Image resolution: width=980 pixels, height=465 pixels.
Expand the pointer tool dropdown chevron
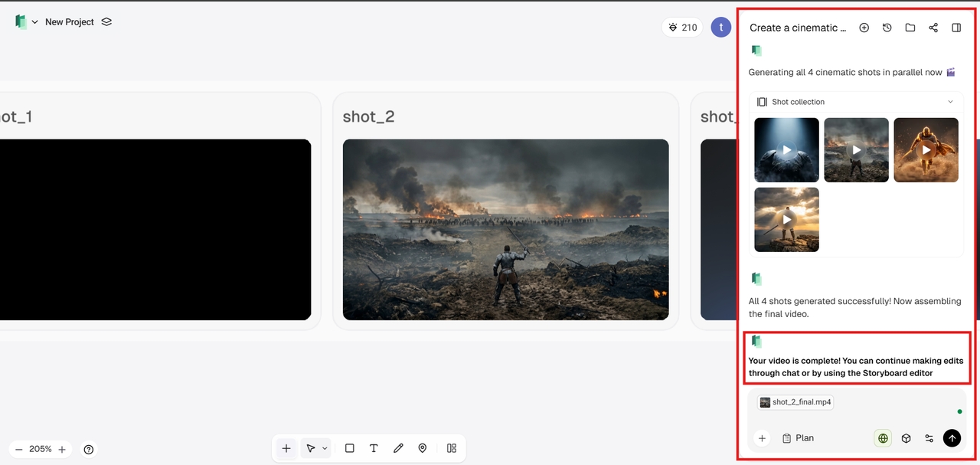[x=325, y=448]
